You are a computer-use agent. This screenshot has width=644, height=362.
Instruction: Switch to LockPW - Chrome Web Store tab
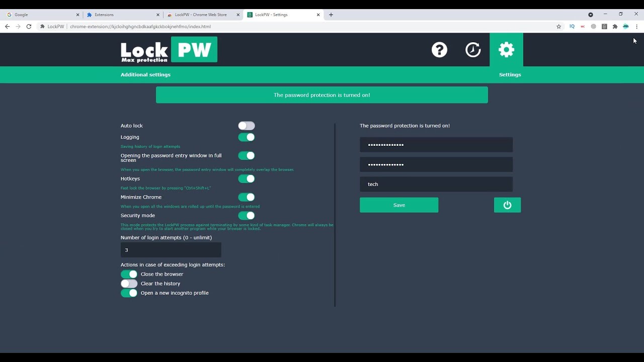pyautogui.click(x=202, y=15)
